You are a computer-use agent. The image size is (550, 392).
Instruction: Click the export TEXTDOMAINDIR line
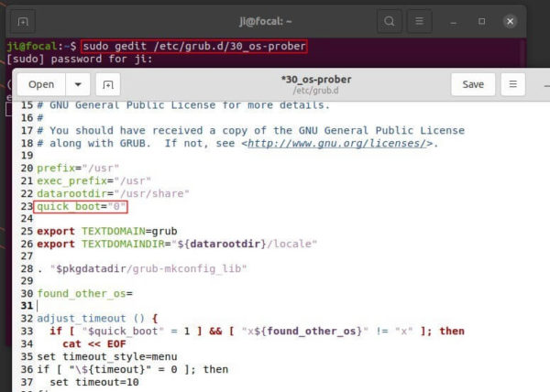(x=177, y=244)
